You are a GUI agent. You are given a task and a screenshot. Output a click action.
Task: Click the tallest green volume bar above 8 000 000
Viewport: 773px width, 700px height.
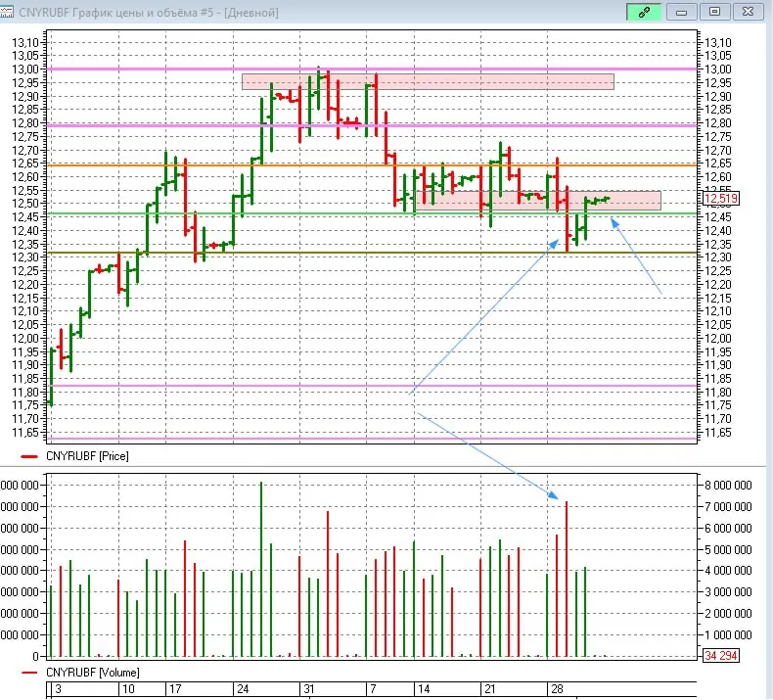pyautogui.click(x=261, y=569)
